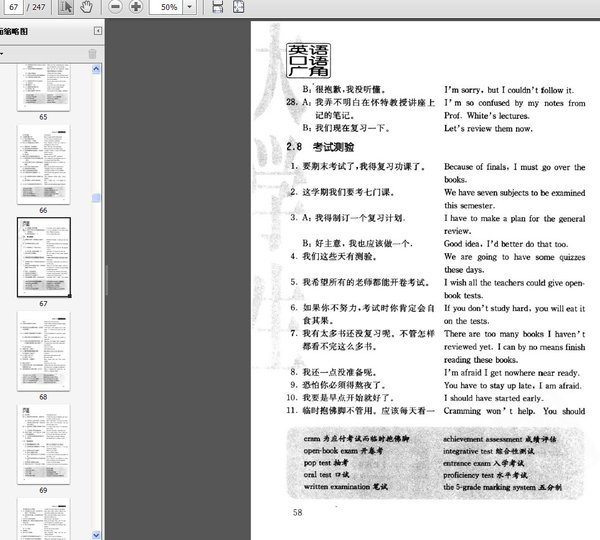Click the trash delete icon in thumbnails panel
Screen dimensions: 600x540
[x=92, y=54]
